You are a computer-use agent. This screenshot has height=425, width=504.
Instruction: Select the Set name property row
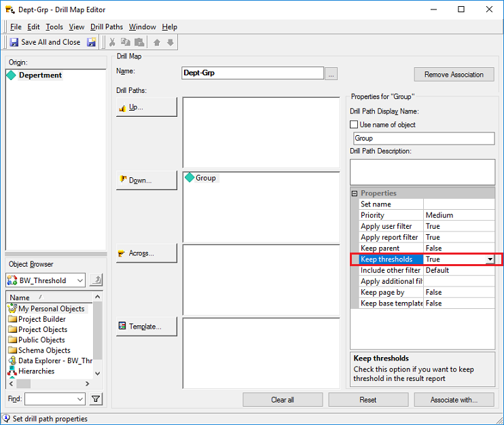tap(427, 204)
